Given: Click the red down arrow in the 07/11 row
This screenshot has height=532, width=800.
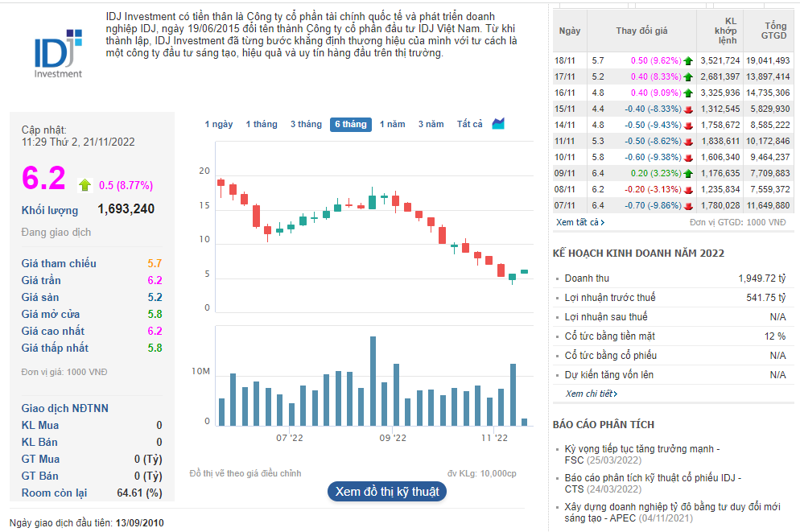Looking at the screenshot, I should point(688,206).
